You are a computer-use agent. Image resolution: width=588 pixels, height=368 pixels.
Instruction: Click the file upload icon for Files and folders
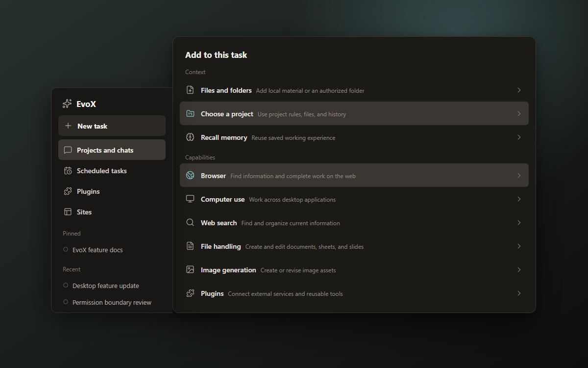[190, 90]
